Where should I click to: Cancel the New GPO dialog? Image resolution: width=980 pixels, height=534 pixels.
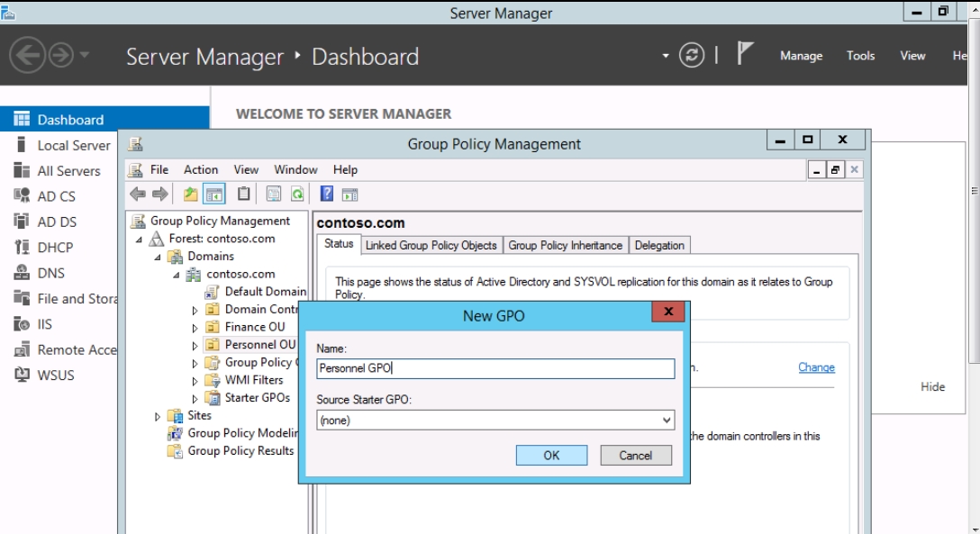point(635,456)
